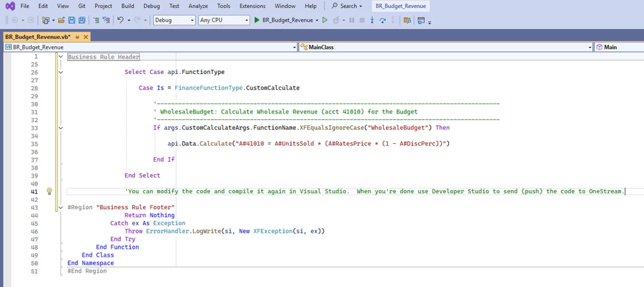Image resolution: width=644 pixels, height=287 pixels.
Task: Open the Analyze menu
Action: tap(198, 6)
